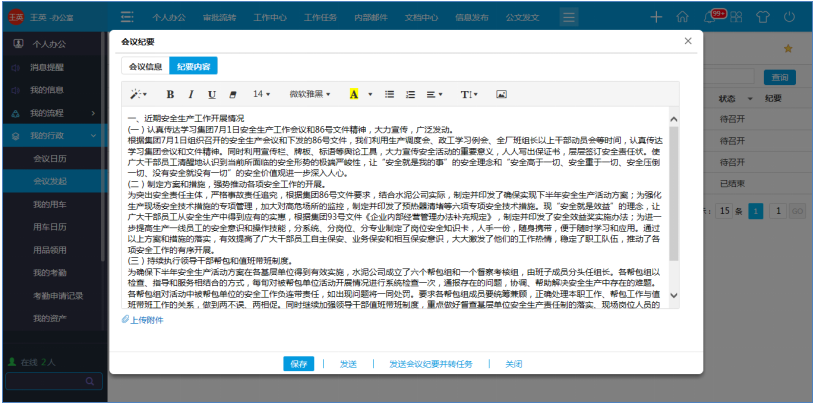Toggle underline formatting in the editor
The image size is (821, 409).
point(211,94)
